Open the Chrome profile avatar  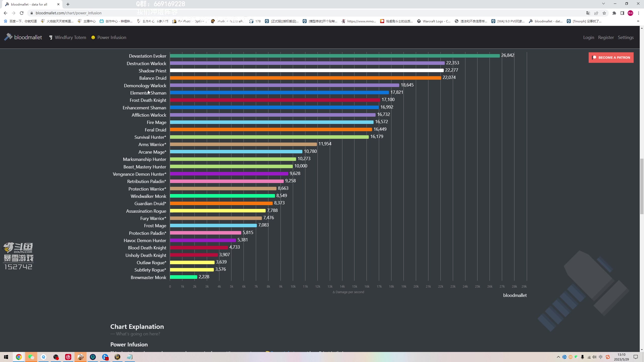[x=630, y=13]
